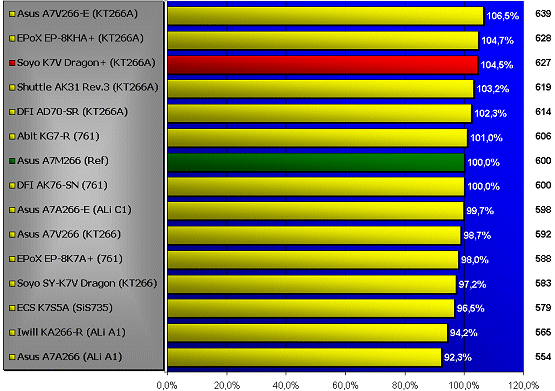Screen dimensions: 555x391
Task: Select the label Shuttle AK31 Rev.3 (KT266A)
Action: point(87,87)
